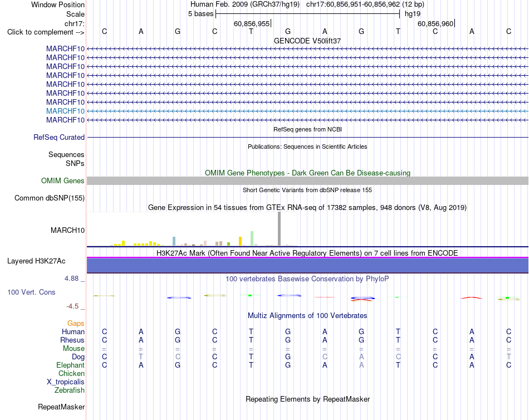The width and height of the screenshot is (529, 420).
Task: Click the Dog species label
Action: tap(78, 357)
